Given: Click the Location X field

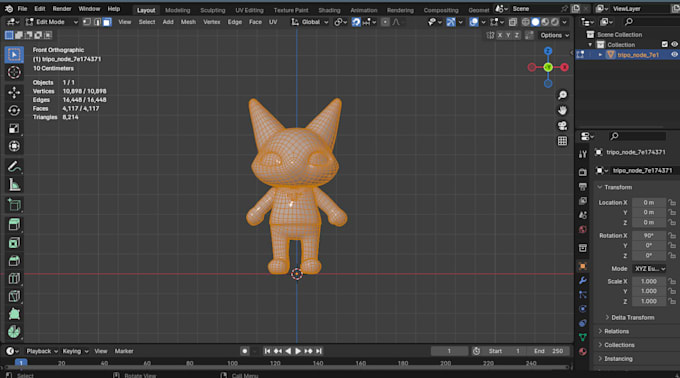Looking at the screenshot, I should (x=648, y=202).
